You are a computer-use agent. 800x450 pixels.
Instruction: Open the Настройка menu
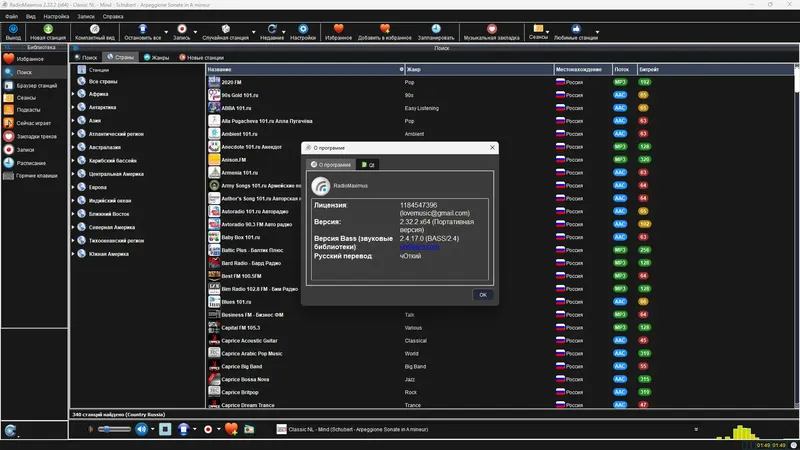pos(56,16)
